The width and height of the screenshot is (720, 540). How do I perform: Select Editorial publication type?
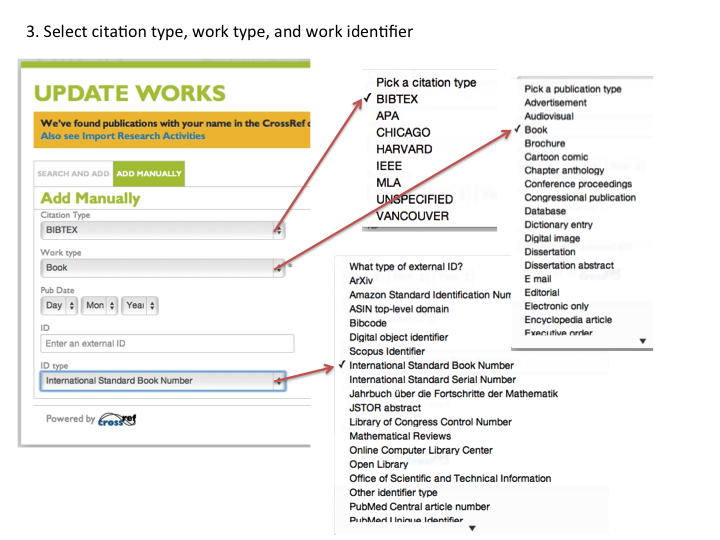click(542, 292)
